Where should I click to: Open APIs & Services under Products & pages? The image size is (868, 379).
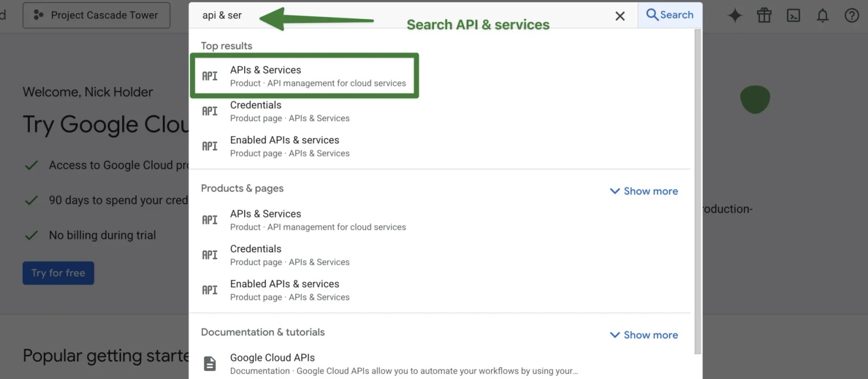pos(439,220)
